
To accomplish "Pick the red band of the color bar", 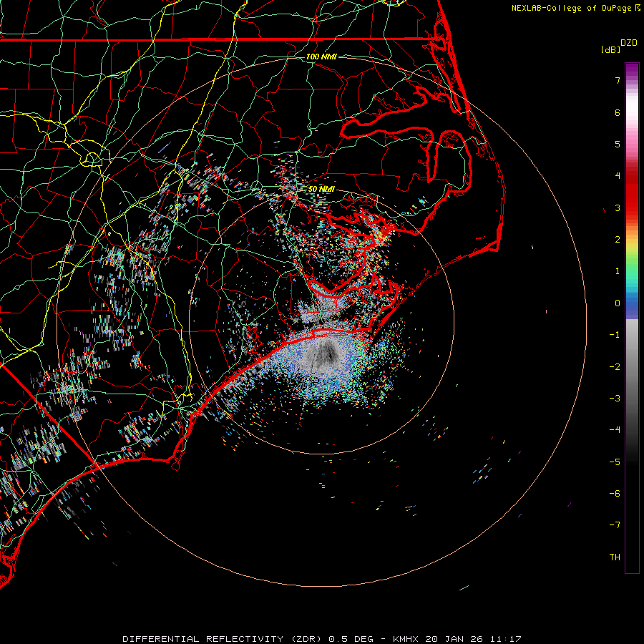I will pos(632,193).
